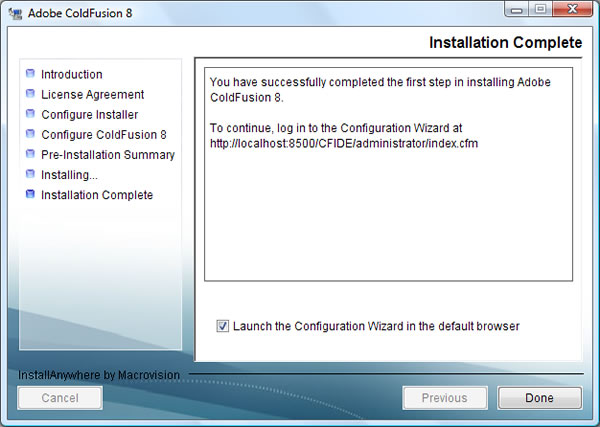Click the 'To continue, log in' text line
Viewport: 600px width, 427px height.
336,128
